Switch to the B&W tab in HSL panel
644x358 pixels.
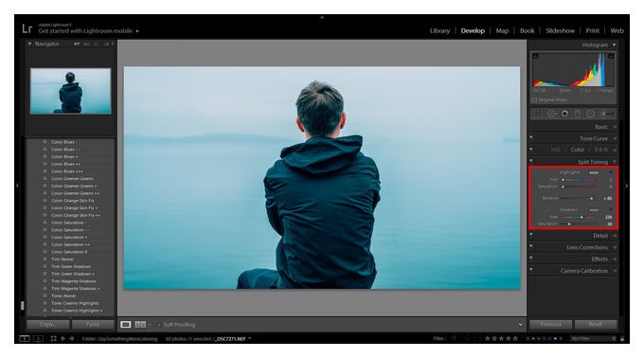[x=601, y=150]
